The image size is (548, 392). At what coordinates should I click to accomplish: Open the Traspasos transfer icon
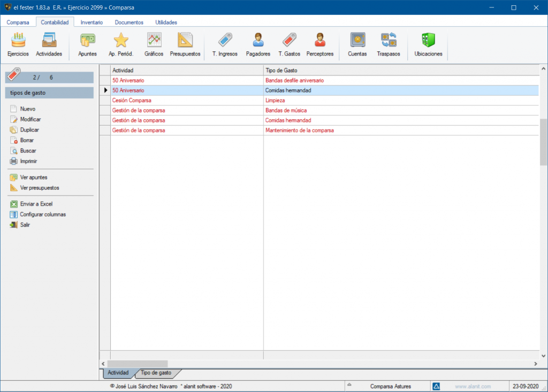pyautogui.click(x=389, y=41)
